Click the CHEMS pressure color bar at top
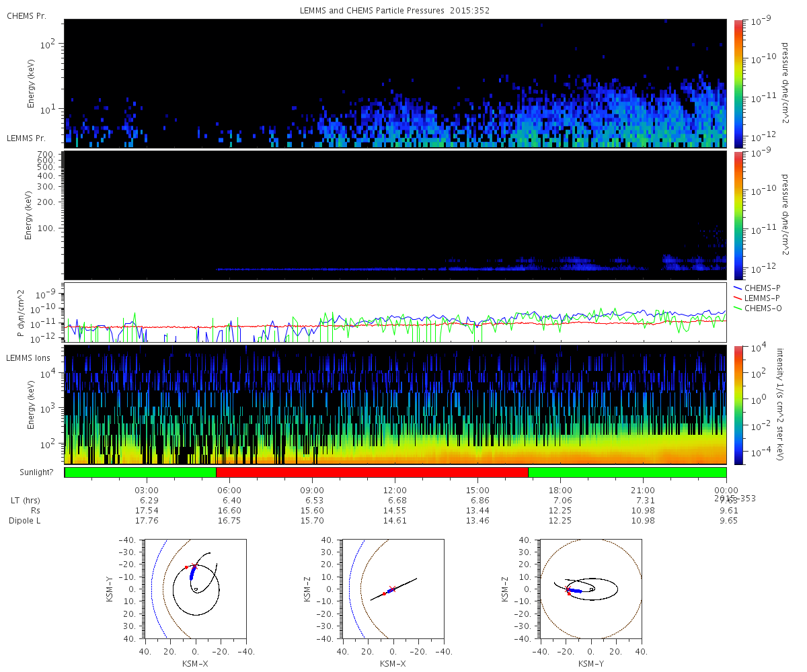 click(x=737, y=83)
